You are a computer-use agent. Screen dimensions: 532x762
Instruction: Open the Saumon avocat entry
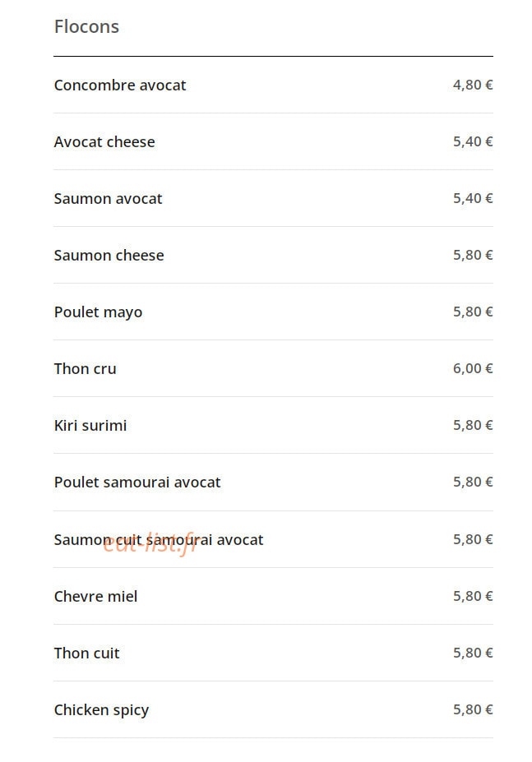[x=108, y=199]
